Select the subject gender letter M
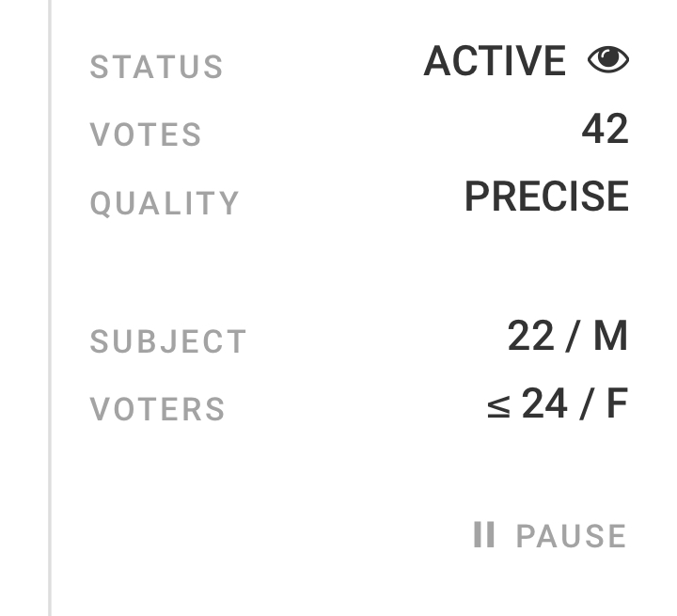 (x=609, y=336)
